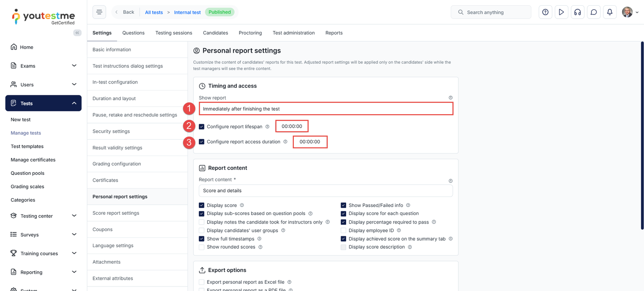Toggle the hamburger menu button
The width and height of the screenshot is (644, 291).
tap(99, 12)
